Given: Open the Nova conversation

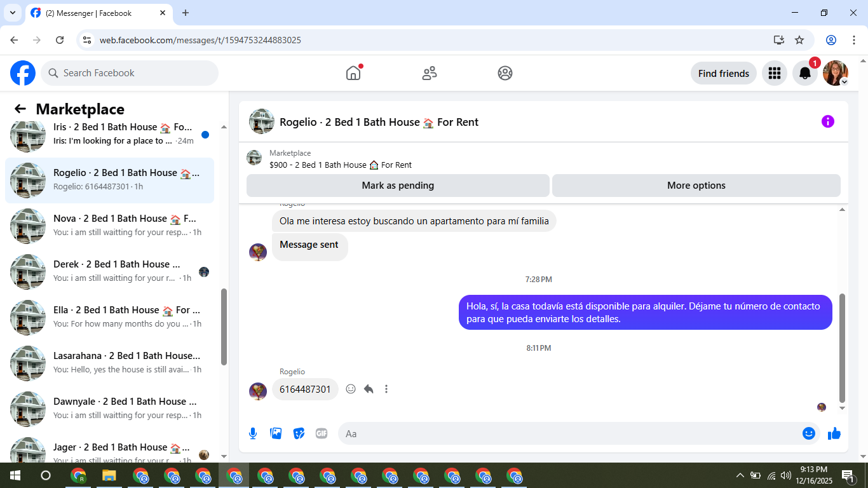Looking at the screenshot, I should pos(109,226).
